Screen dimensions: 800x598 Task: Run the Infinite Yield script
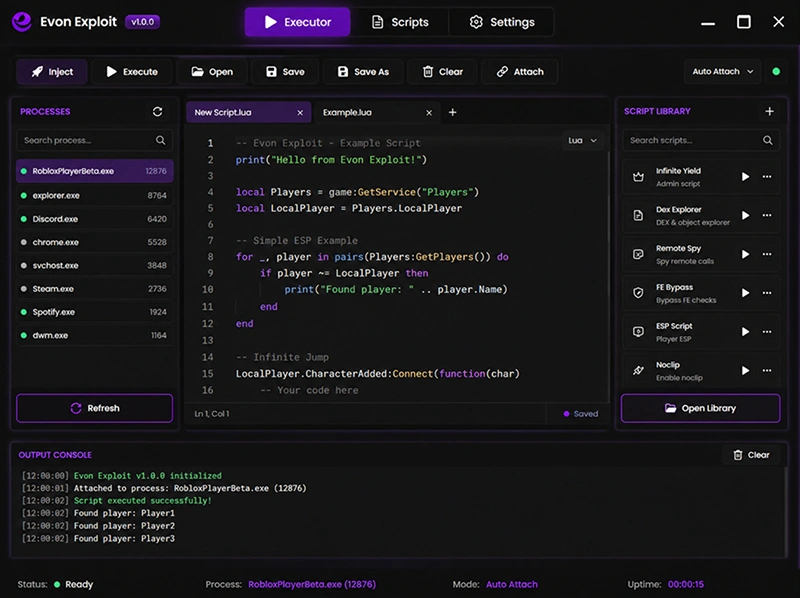click(745, 177)
